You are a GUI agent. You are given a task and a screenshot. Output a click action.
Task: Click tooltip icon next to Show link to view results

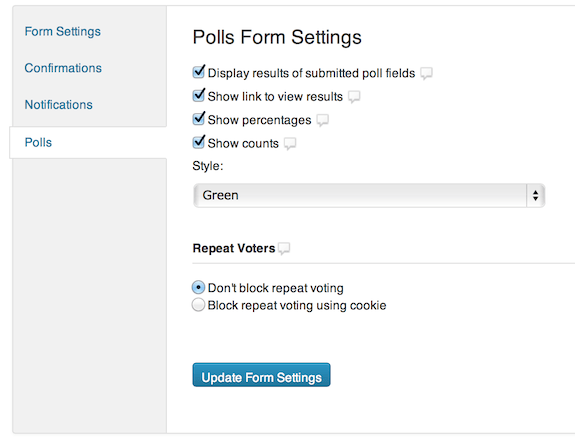pos(354,97)
